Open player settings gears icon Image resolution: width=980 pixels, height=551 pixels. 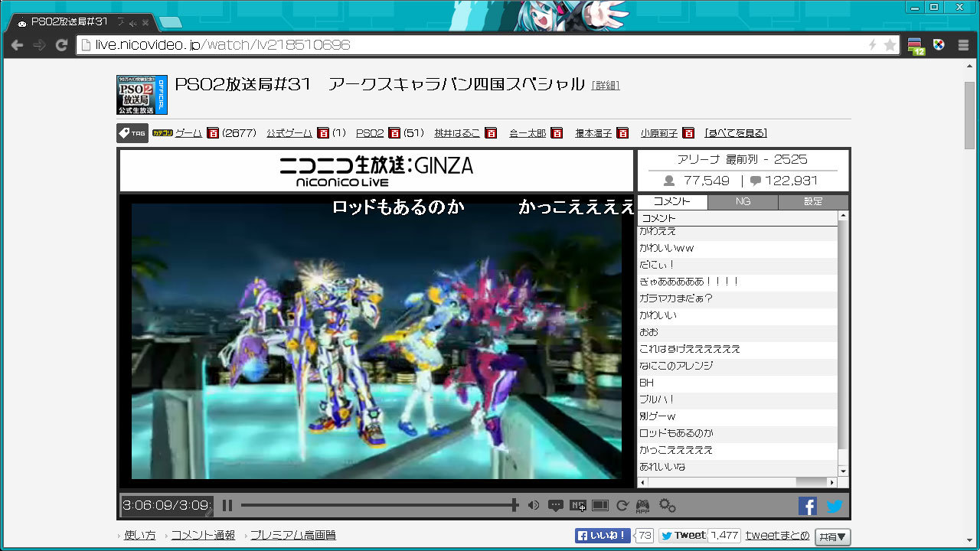click(667, 505)
